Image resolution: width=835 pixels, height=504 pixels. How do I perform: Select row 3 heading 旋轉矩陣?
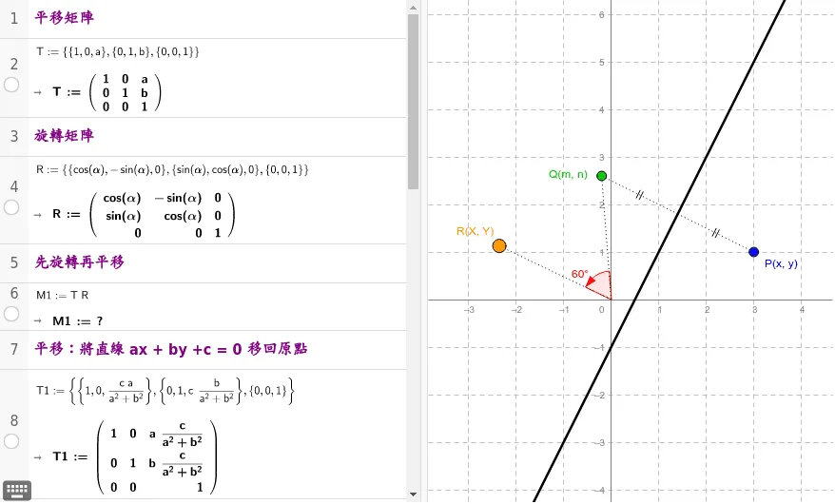(x=65, y=136)
